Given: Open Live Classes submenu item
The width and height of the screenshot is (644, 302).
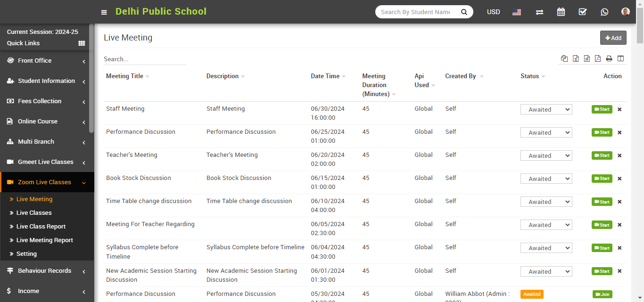Looking at the screenshot, I should (34, 213).
